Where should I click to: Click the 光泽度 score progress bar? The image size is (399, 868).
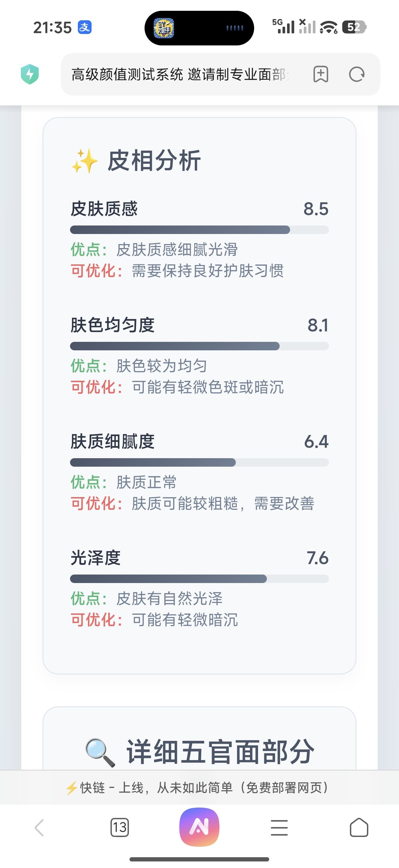[x=199, y=579]
